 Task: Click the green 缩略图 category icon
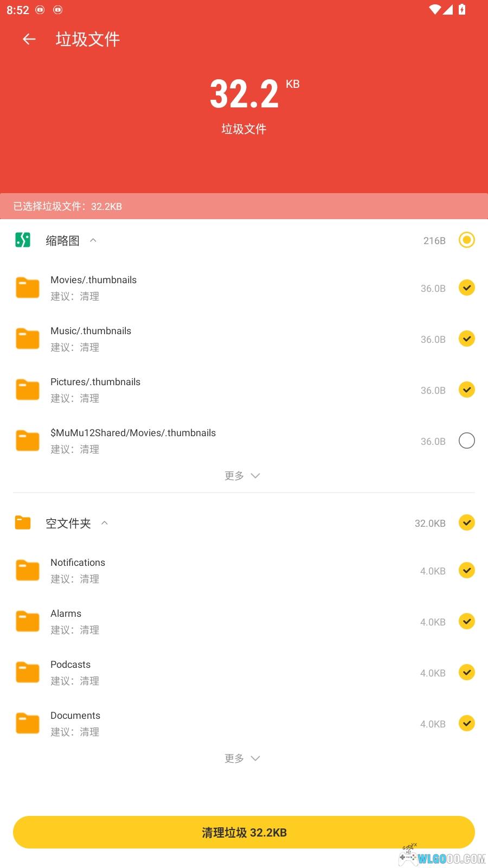(23, 240)
